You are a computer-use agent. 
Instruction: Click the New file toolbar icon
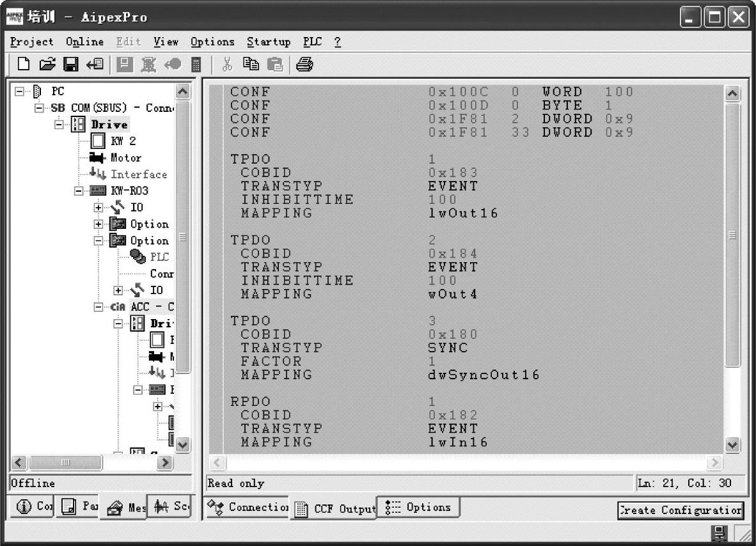click(24, 64)
